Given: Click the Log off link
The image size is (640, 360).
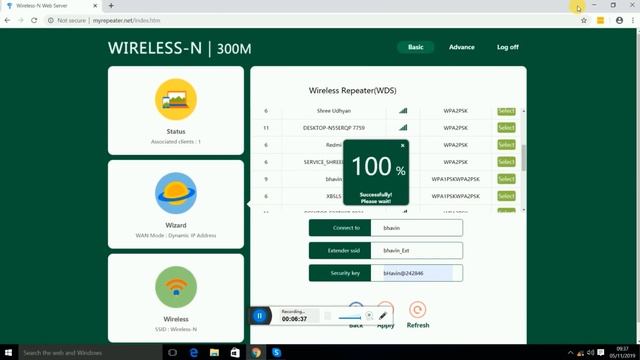Looking at the screenshot, I should click(507, 47).
